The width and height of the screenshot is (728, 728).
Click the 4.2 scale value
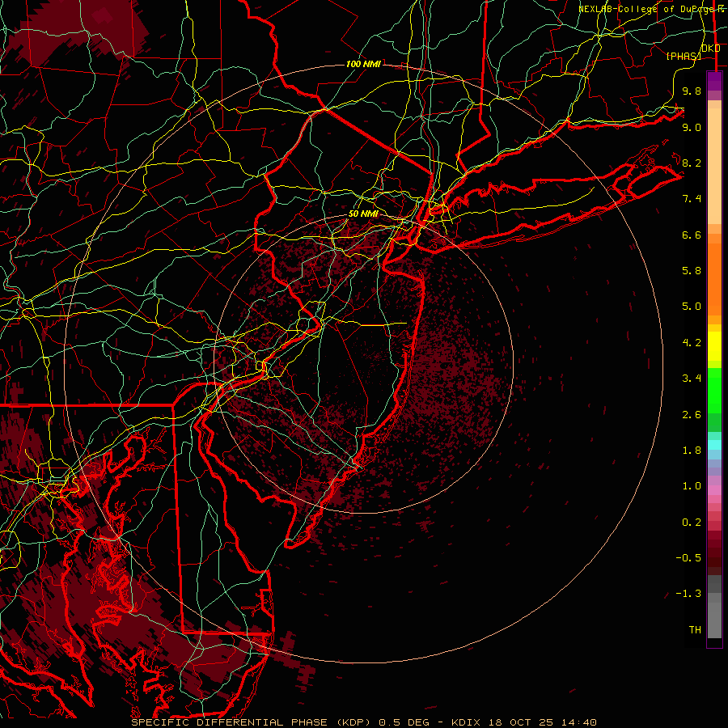pos(692,343)
